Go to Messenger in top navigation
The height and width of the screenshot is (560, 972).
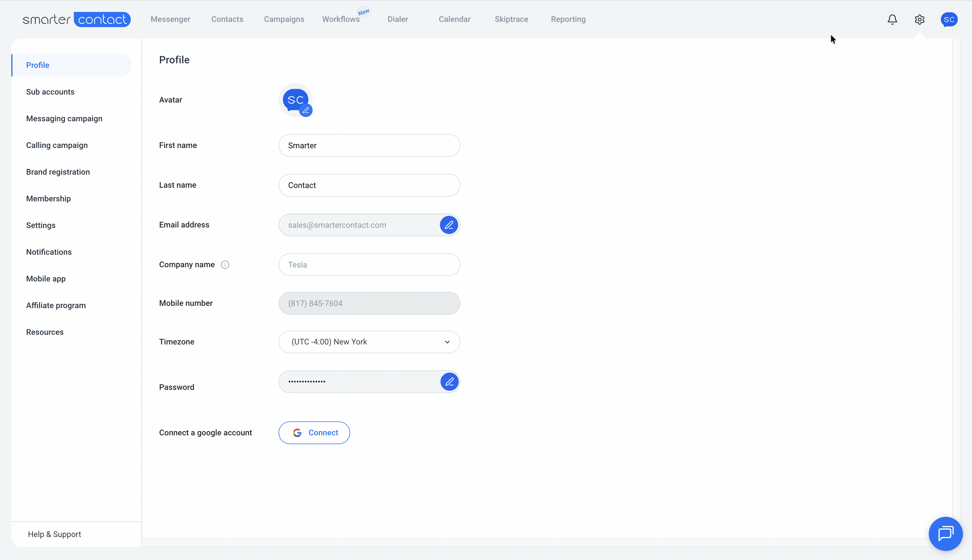point(171,19)
